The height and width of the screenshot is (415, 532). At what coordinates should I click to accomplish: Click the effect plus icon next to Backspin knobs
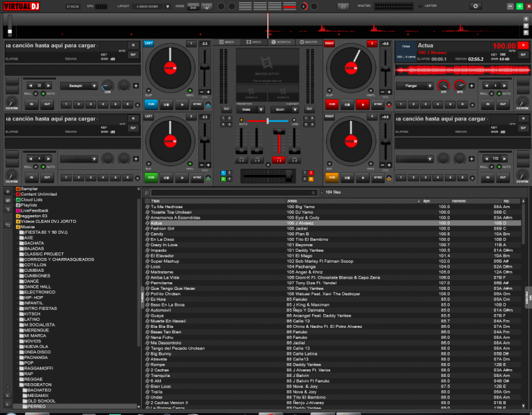coord(135,86)
